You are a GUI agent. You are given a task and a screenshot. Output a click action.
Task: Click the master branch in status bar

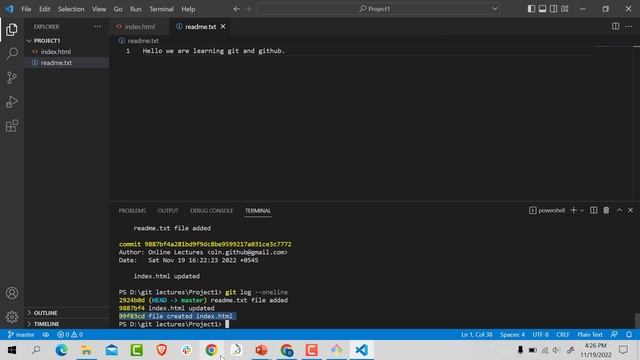21,335
